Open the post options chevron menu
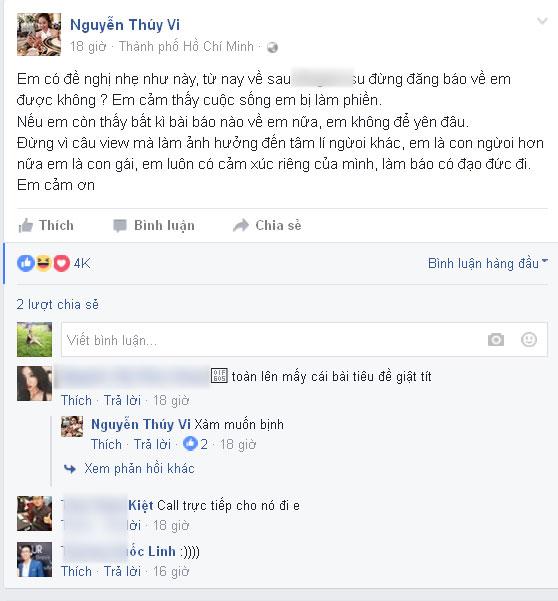 coord(542,21)
